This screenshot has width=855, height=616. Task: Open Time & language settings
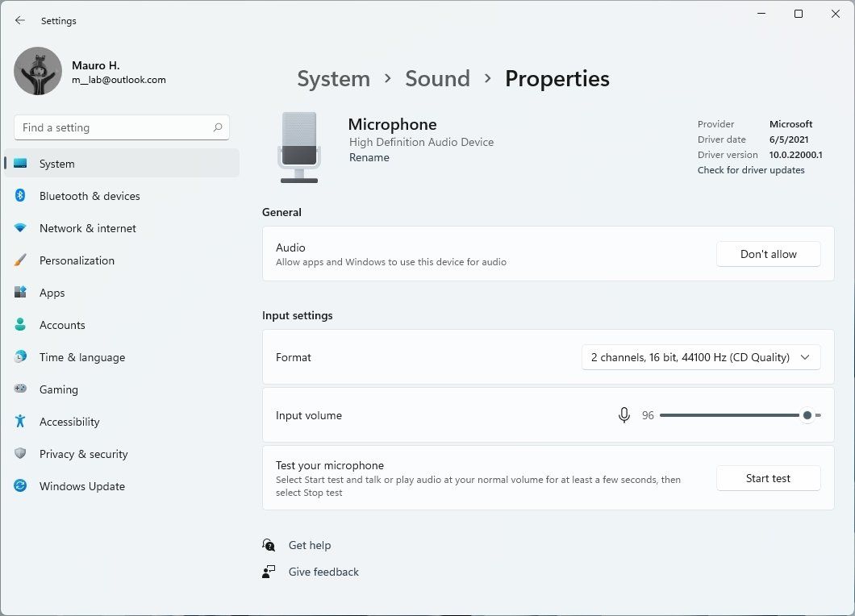[x=81, y=357]
